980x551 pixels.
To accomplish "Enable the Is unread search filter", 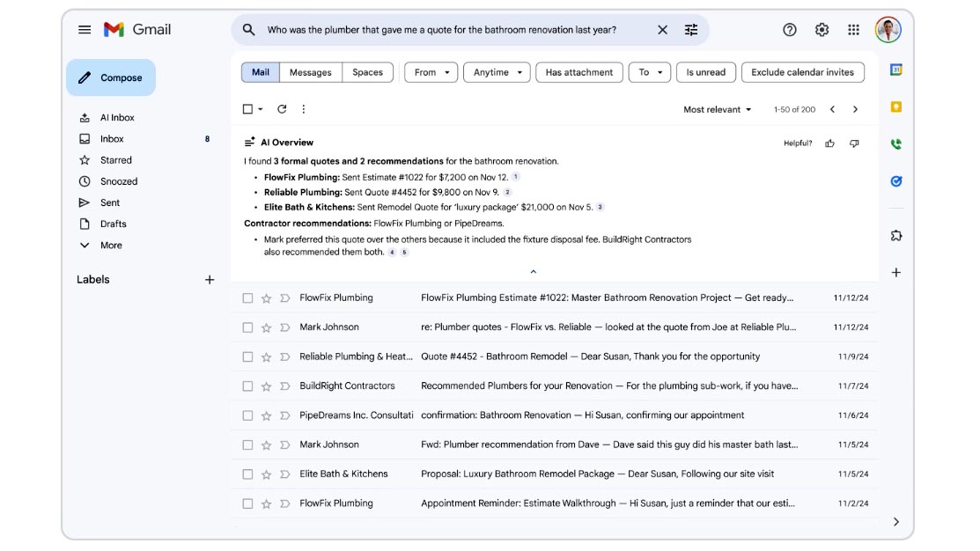I will click(x=705, y=72).
